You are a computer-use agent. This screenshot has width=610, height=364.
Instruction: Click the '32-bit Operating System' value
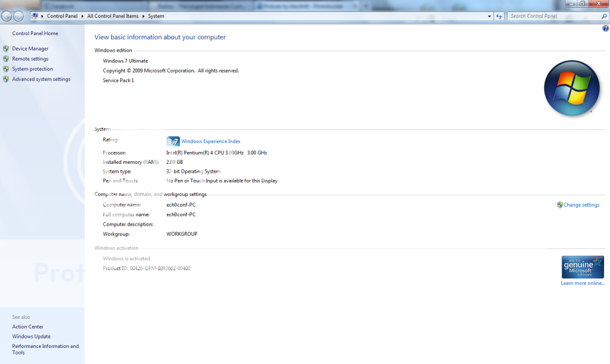click(x=193, y=172)
